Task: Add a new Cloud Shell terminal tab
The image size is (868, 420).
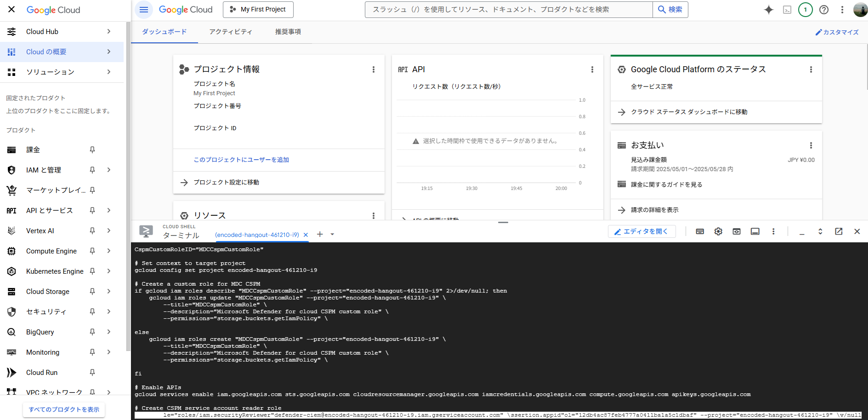Action: coord(320,235)
